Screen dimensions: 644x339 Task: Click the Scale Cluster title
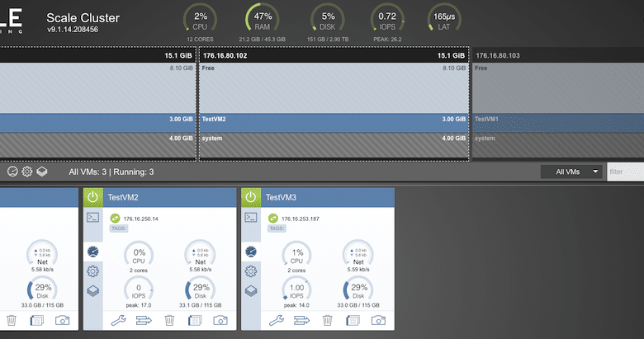pyautogui.click(x=83, y=17)
